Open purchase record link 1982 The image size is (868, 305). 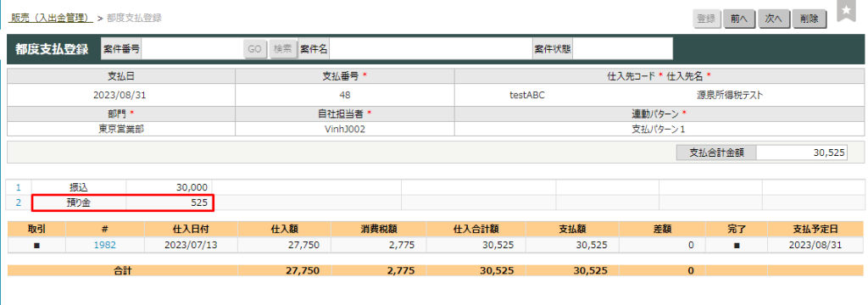pyautogui.click(x=105, y=245)
